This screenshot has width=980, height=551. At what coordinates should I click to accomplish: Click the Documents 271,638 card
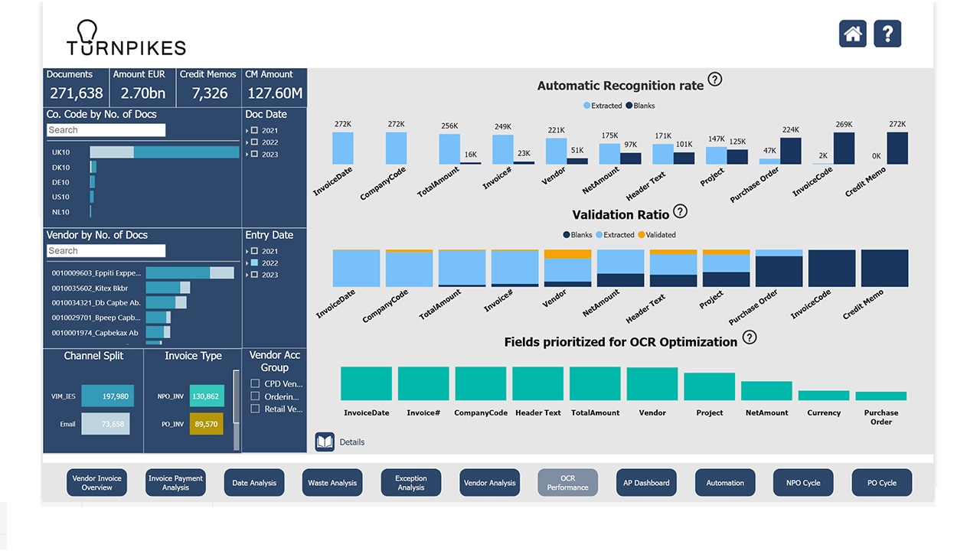[75, 87]
